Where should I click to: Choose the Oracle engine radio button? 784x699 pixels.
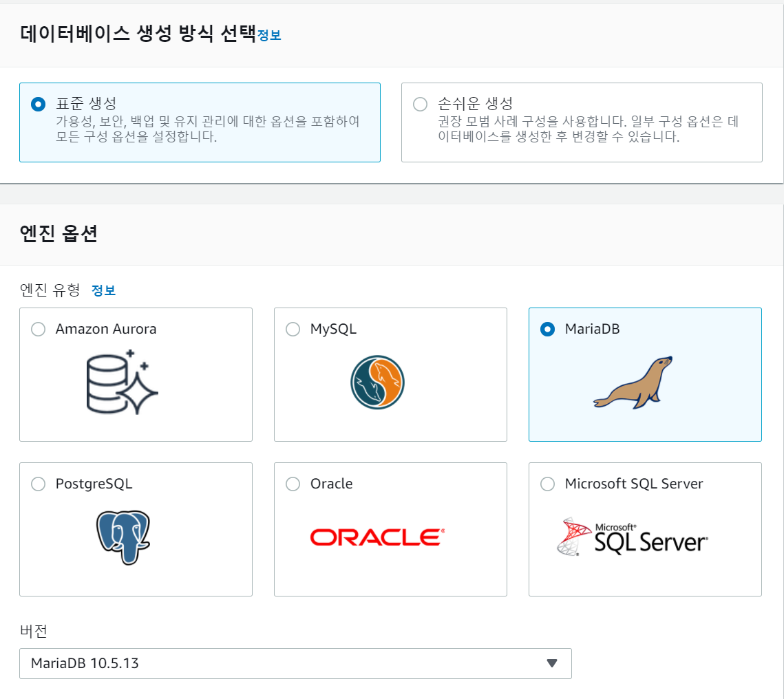click(293, 484)
